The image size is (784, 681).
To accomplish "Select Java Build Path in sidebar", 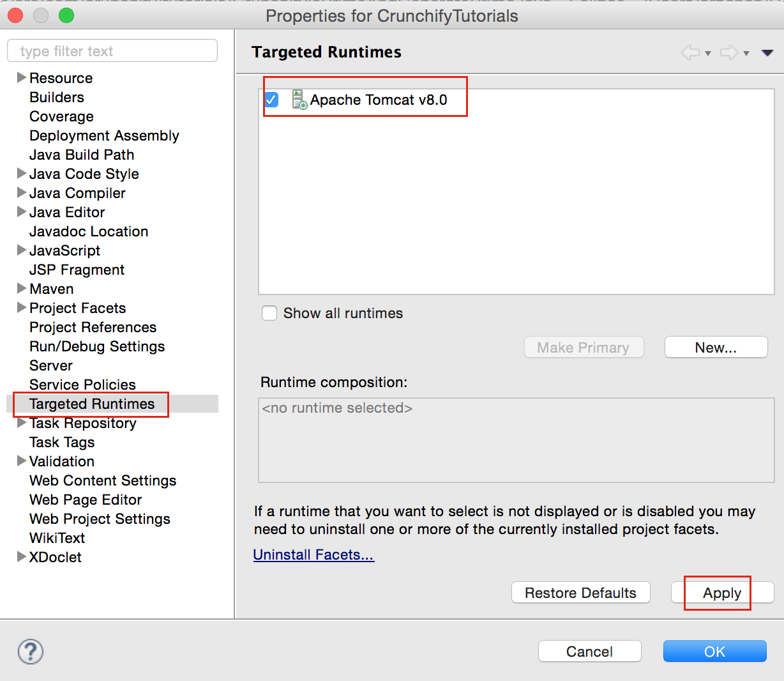I will click(x=82, y=155).
